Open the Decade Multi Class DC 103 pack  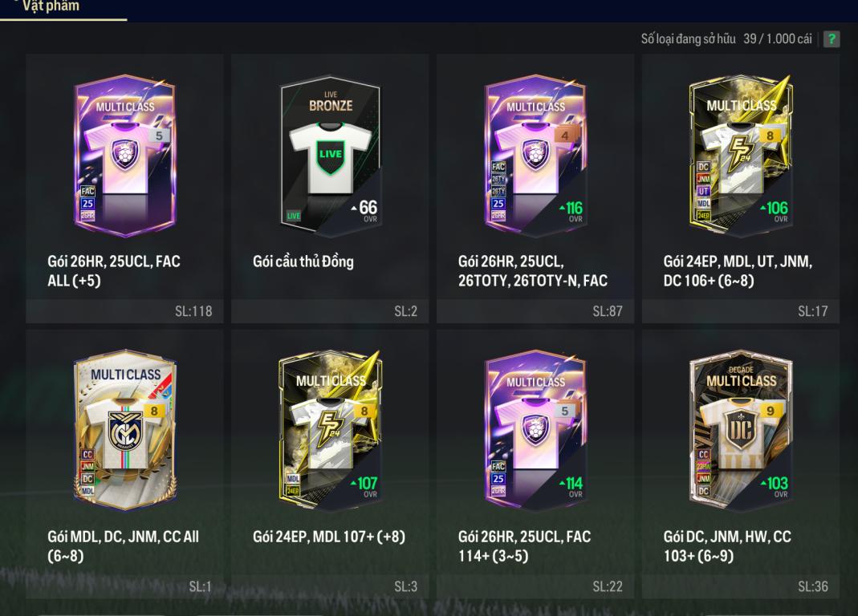click(740, 431)
